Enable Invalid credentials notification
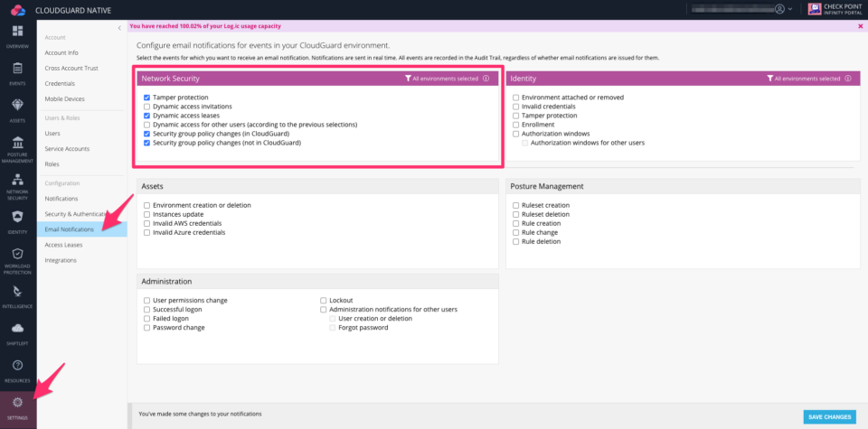 pyautogui.click(x=515, y=107)
